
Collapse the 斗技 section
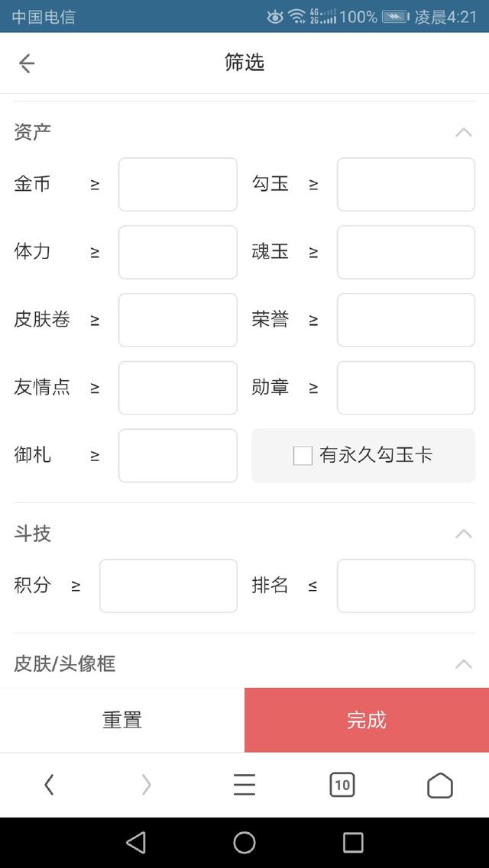pyautogui.click(x=464, y=534)
